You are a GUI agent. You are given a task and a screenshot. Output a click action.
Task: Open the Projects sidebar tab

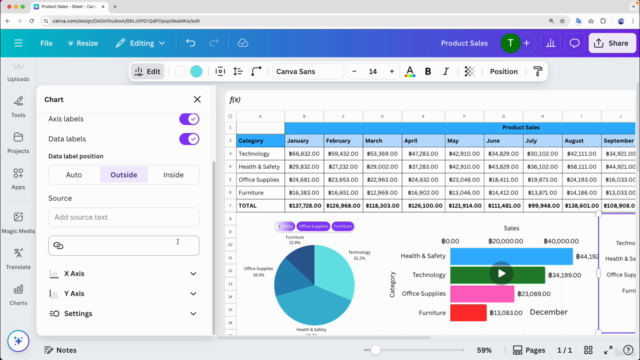[x=18, y=142]
